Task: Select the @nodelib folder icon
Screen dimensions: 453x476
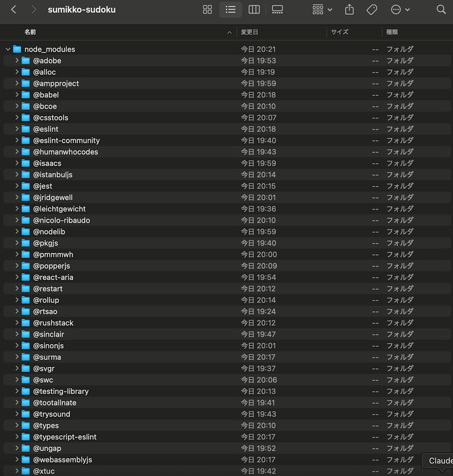Action: coord(26,232)
